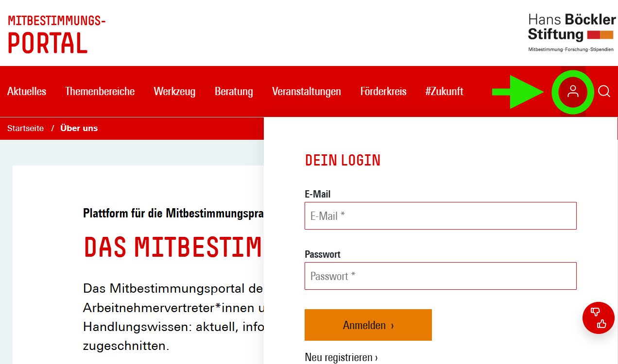This screenshot has height=364, width=618.
Task: Follow the Neu registrieren link
Action: pyautogui.click(x=341, y=358)
